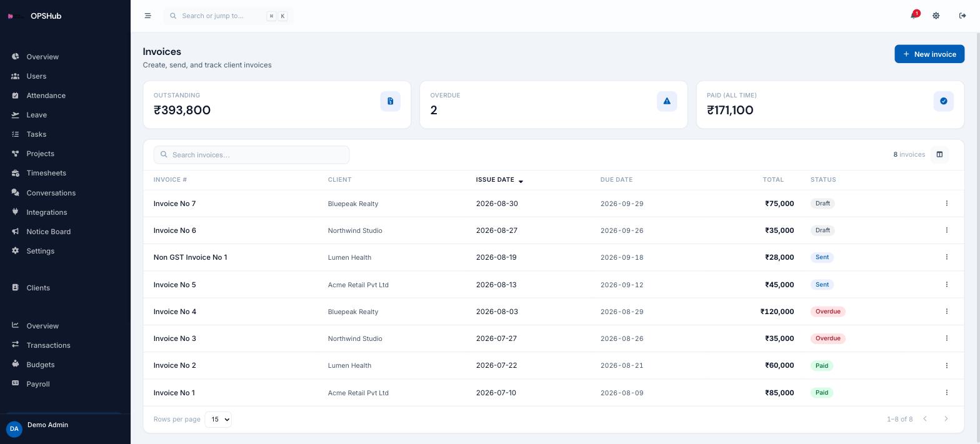Focus the Search invoices field
980x444 pixels.
pos(251,155)
